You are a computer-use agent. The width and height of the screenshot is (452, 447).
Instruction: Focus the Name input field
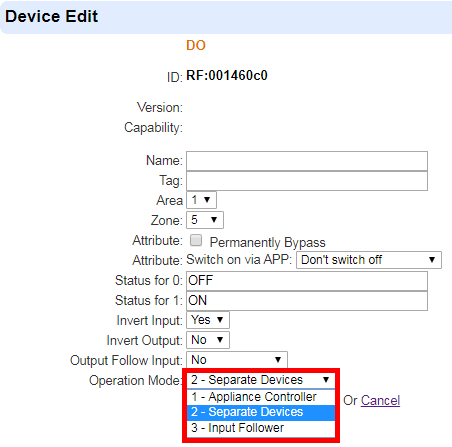(x=307, y=161)
